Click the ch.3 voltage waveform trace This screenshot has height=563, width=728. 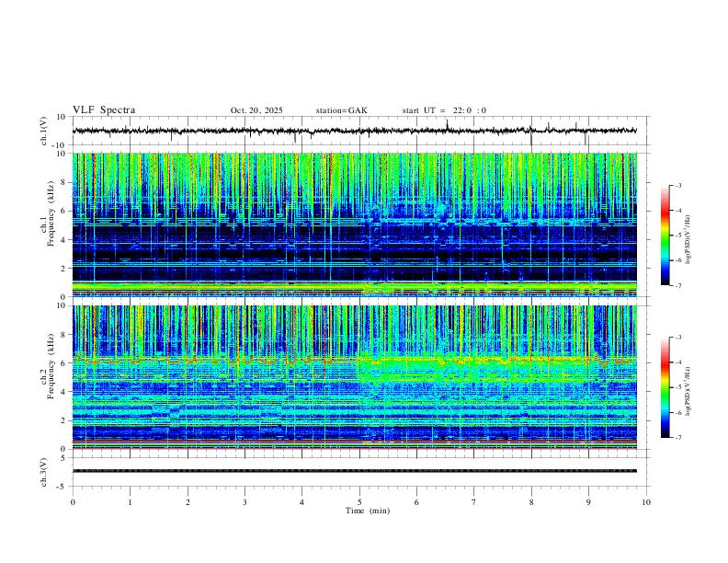(354, 471)
